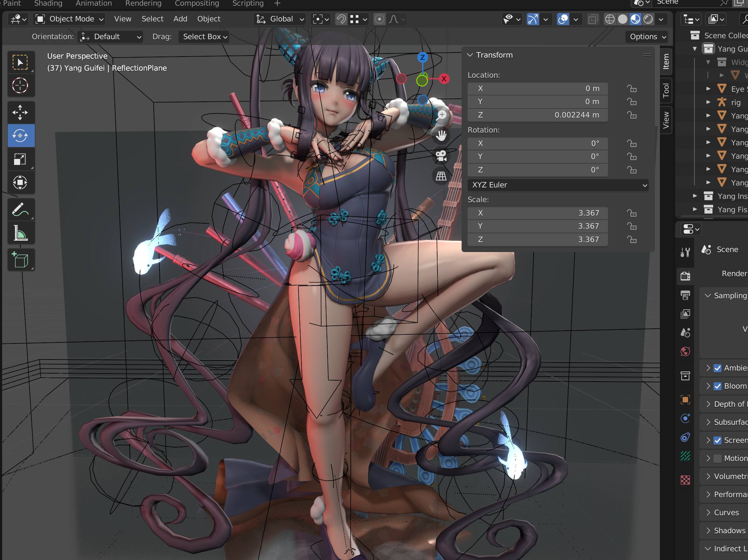Screen dimensions: 748x560
Task: Switch to rendered viewport shading
Action: coord(648,19)
